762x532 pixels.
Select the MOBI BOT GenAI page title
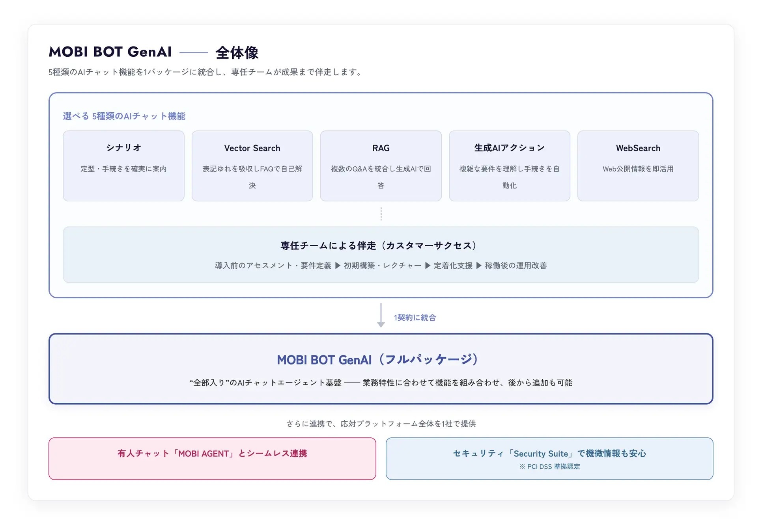(110, 52)
